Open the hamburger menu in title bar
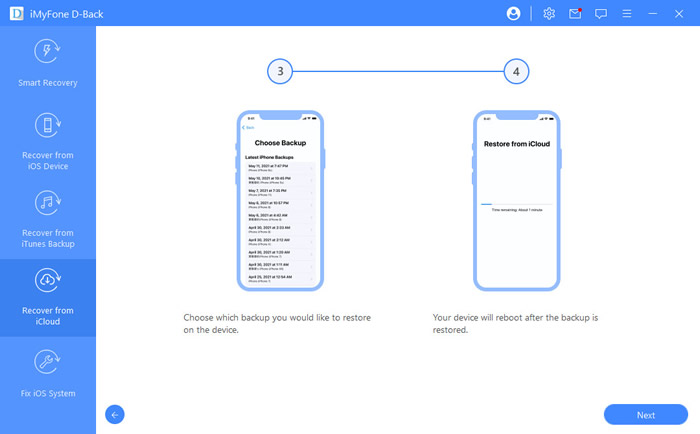 click(627, 14)
